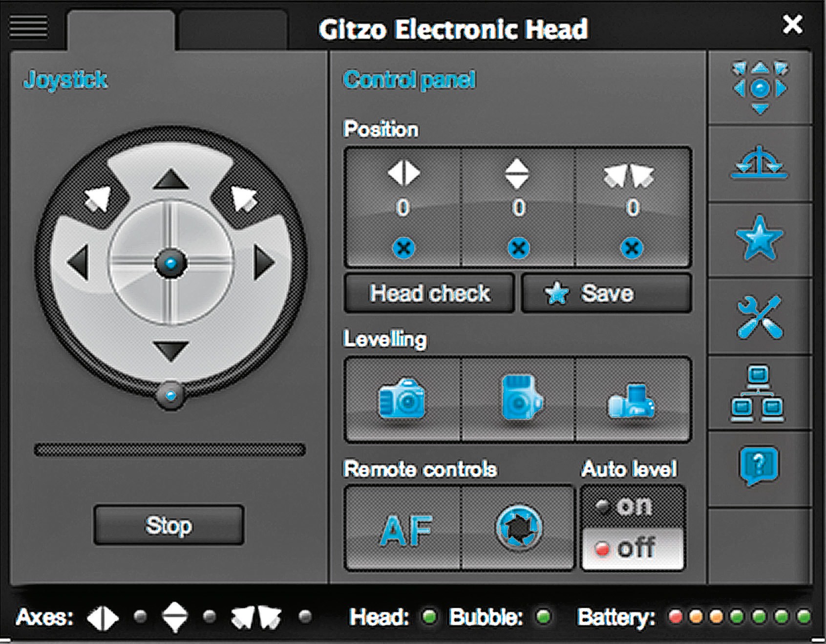Open the help sidebar page
The width and height of the screenshot is (826, 644).
759,466
